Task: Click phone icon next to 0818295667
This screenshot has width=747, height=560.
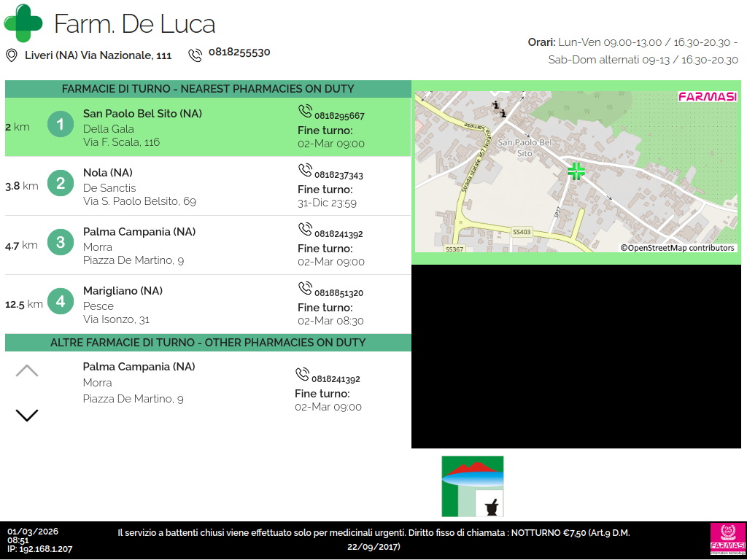Action: [x=305, y=112]
